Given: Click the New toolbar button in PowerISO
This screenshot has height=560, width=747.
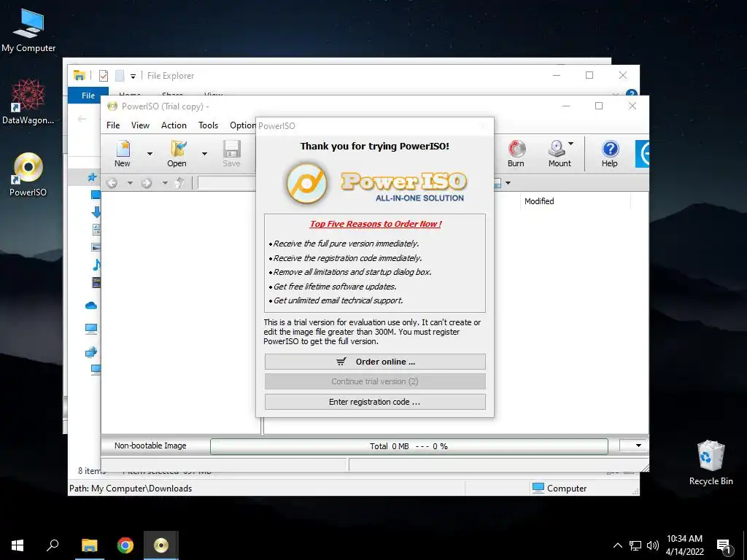Looking at the screenshot, I should (123, 153).
